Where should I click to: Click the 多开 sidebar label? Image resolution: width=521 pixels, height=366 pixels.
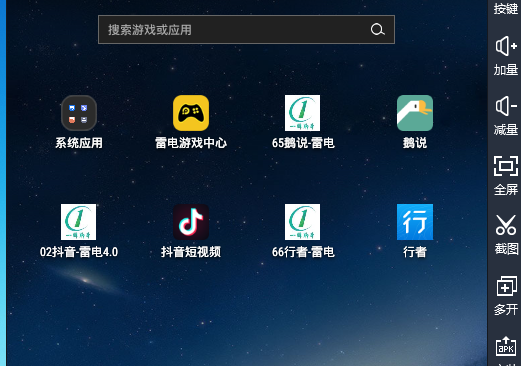coord(506,310)
